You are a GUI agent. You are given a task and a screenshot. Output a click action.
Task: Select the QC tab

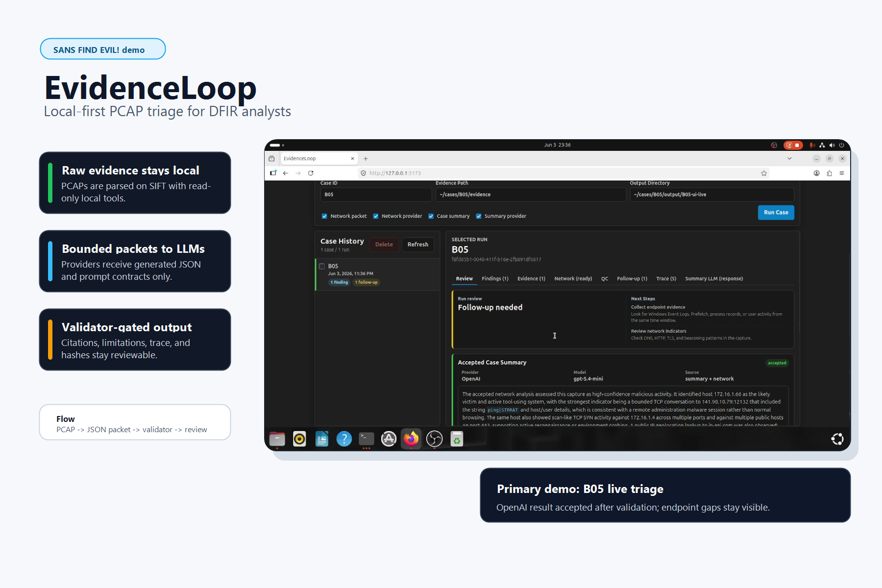pyautogui.click(x=605, y=279)
